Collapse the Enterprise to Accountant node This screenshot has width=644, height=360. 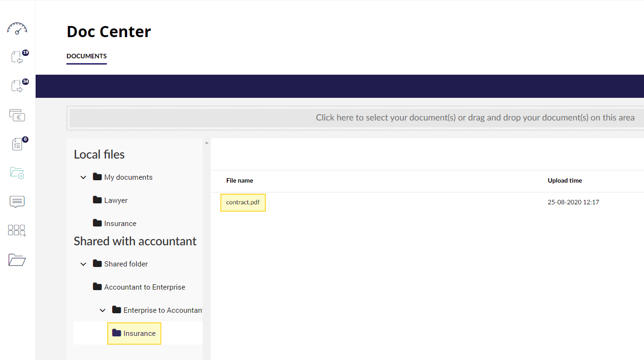point(103,310)
